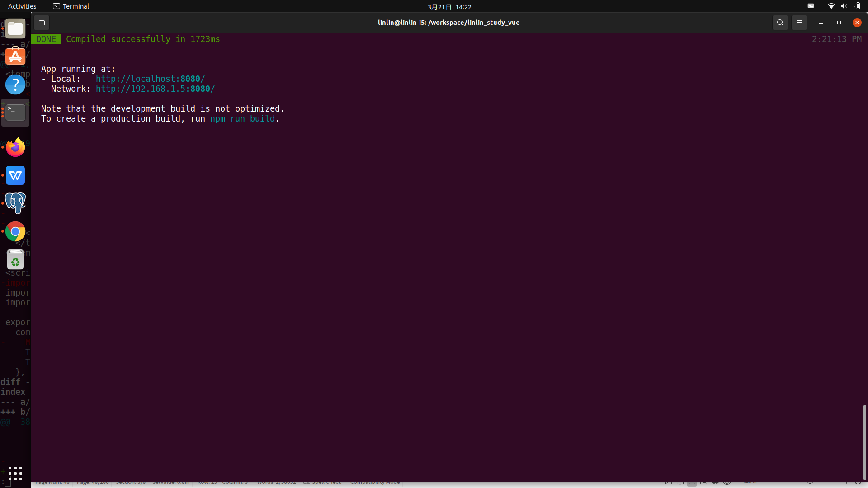Open the Files app in dock
The image size is (868, 488).
[15, 29]
